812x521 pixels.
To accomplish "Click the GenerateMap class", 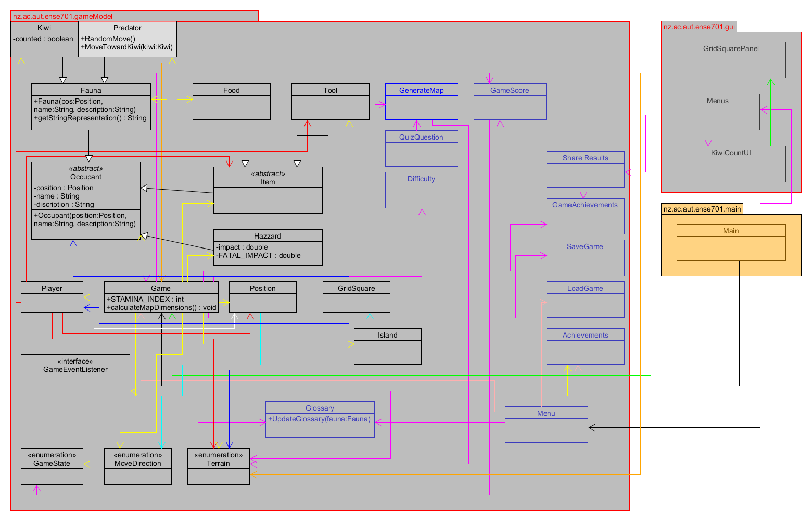I will (422, 102).
